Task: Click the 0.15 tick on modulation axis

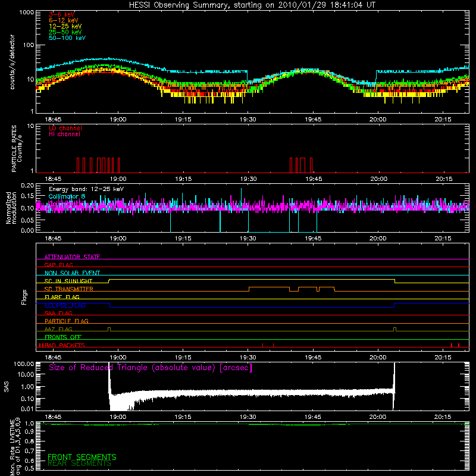Action: (27, 196)
